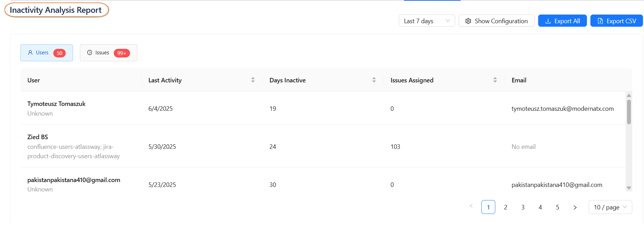
Task: Select the Users tab
Action: point(47,53)
